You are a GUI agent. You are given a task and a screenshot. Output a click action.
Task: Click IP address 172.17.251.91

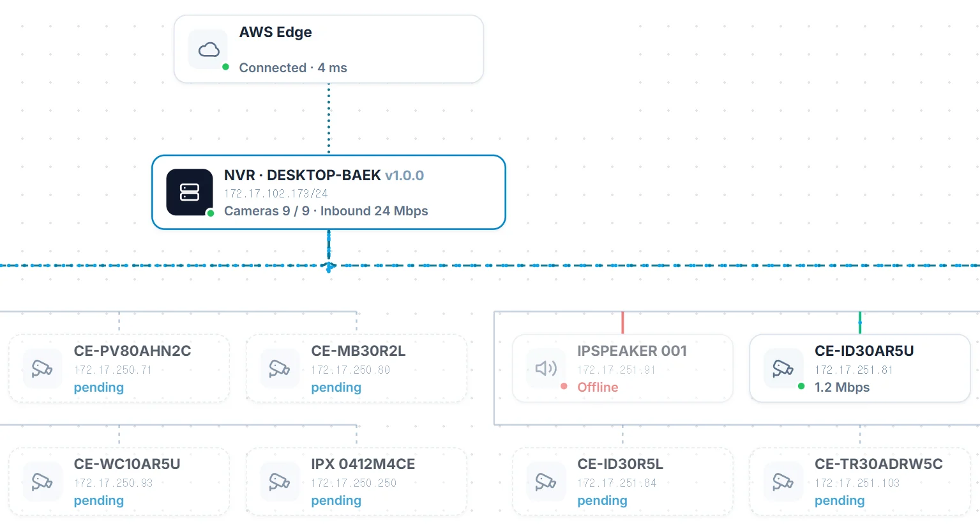(x=617, y=370)
